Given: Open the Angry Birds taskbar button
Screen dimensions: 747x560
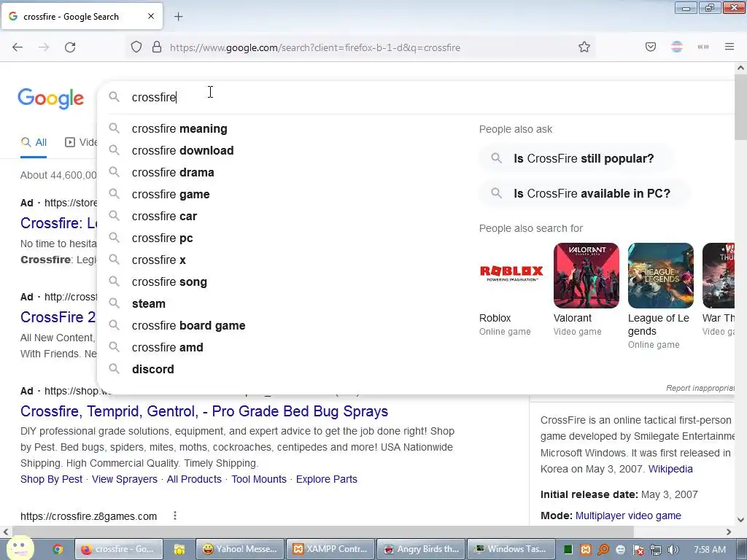Looking at the screenshot, I should pyautogui.click(x=421, y=550).
